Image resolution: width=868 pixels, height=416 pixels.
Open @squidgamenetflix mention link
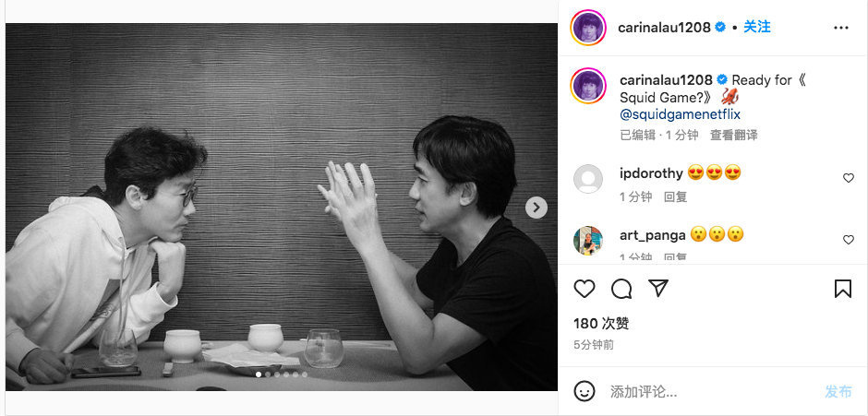(681, 114)
